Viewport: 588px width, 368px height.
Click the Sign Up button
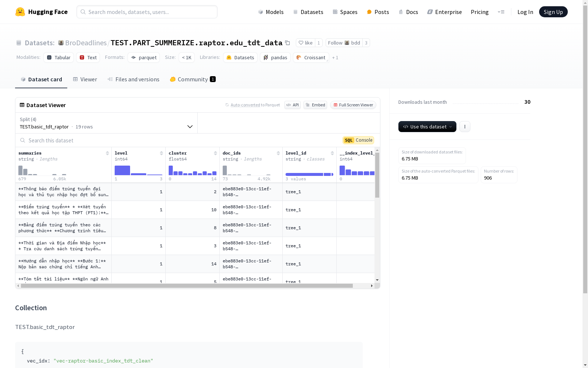tap(553, 12)
